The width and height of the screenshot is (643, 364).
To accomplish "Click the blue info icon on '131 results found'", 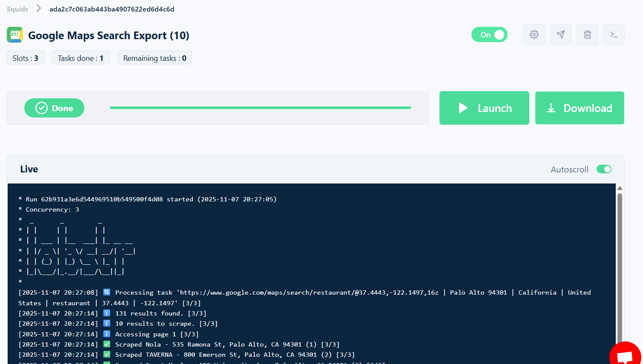I will pyautogui.click(x=106, y=313).
